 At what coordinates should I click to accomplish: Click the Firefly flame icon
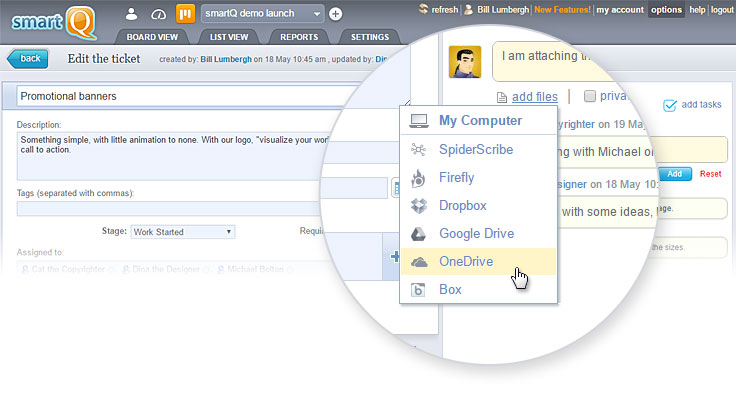418,178
